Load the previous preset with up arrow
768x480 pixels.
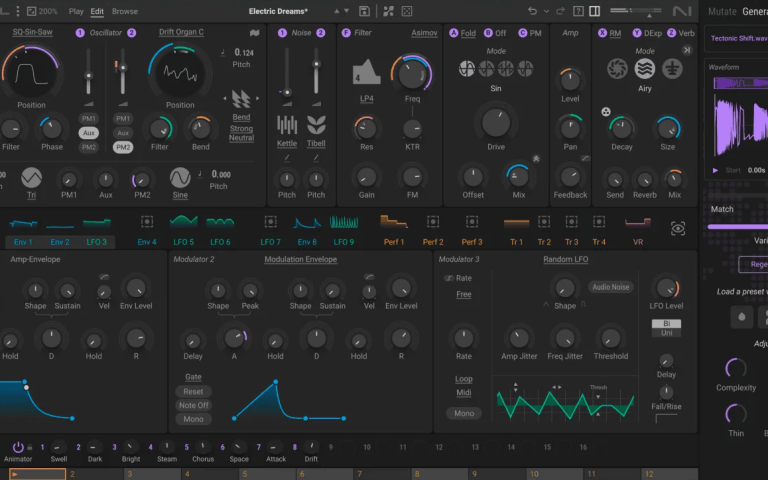pos(336,11)
